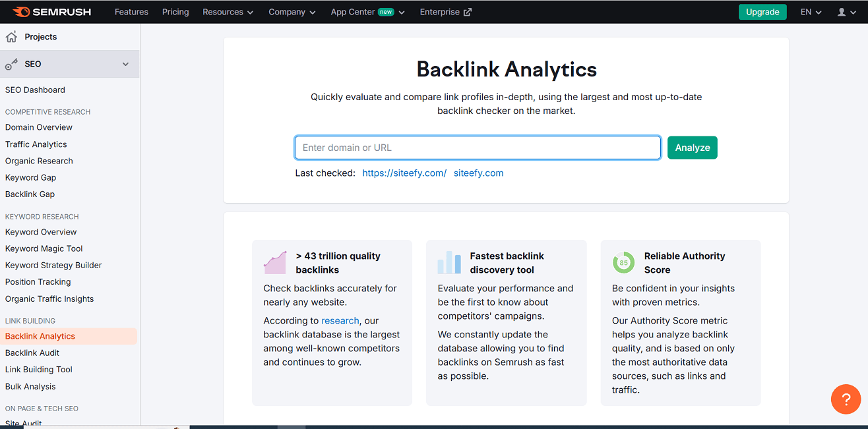
Task: Expand the App Center dropdown
Action: click(x=367, y=11)
